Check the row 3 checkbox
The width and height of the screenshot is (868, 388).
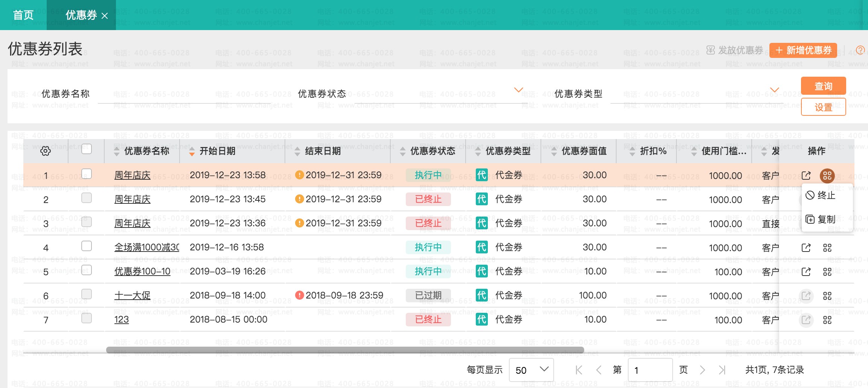pyautogui.click(x=87, y=222)
